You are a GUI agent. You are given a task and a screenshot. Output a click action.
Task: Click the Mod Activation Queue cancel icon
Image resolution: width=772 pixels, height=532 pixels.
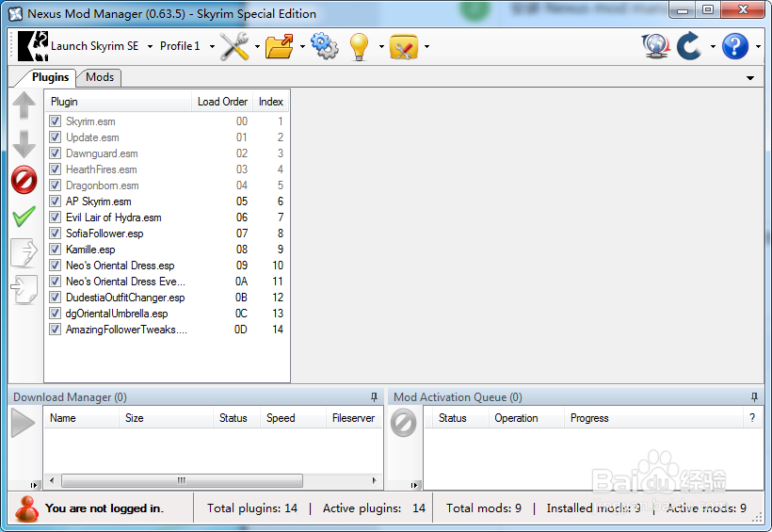tap(404, 423)
